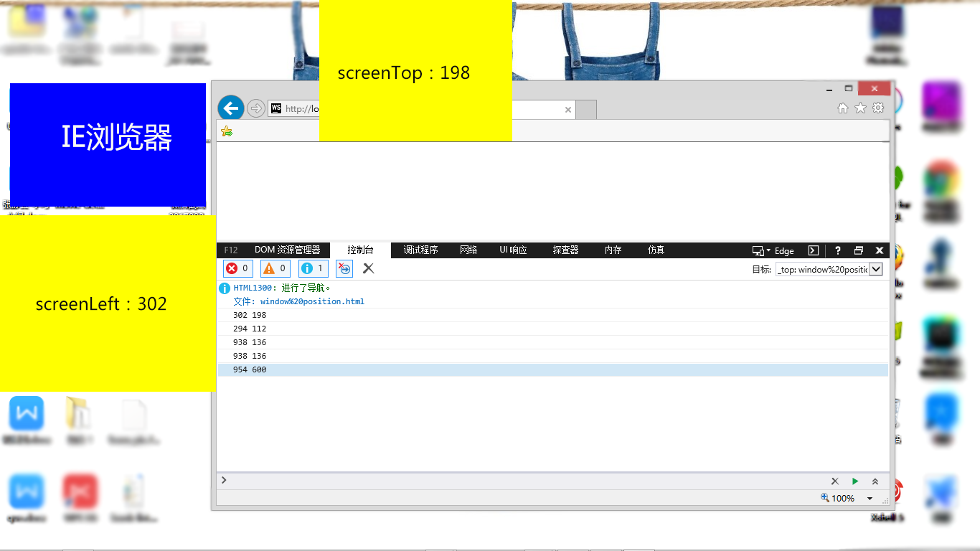Screen dimensions: 980x551
Task: Click the add to favorites bar icon
Action: [227, 131]
